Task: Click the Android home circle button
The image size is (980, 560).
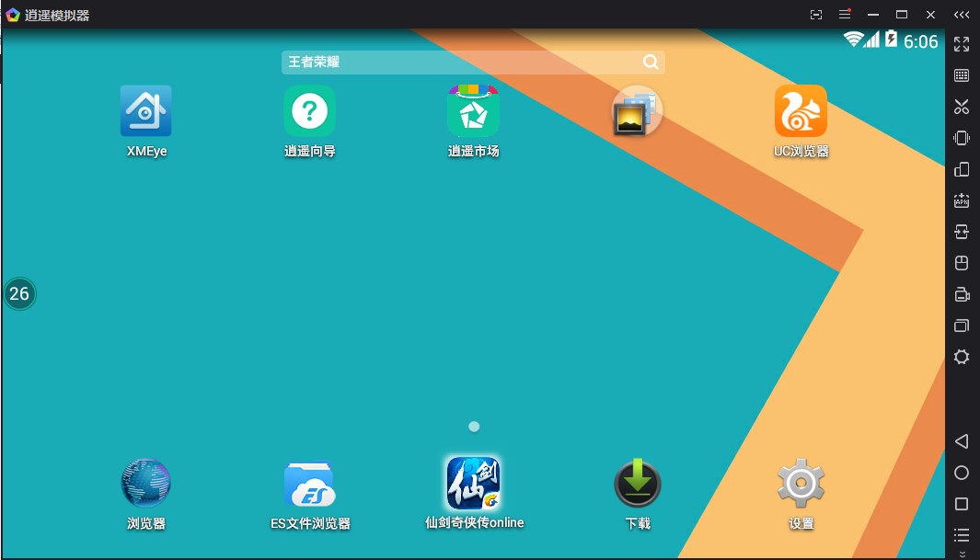Action: tap(962, 473)
